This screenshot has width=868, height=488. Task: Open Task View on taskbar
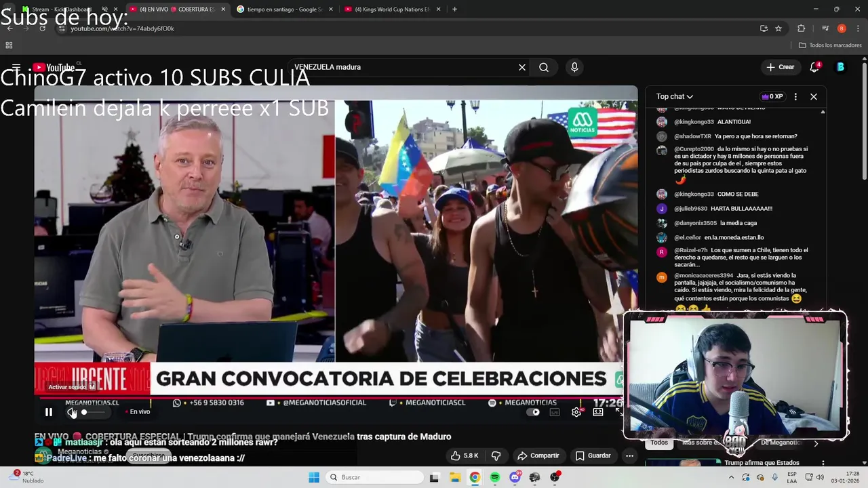pos(434,477)
